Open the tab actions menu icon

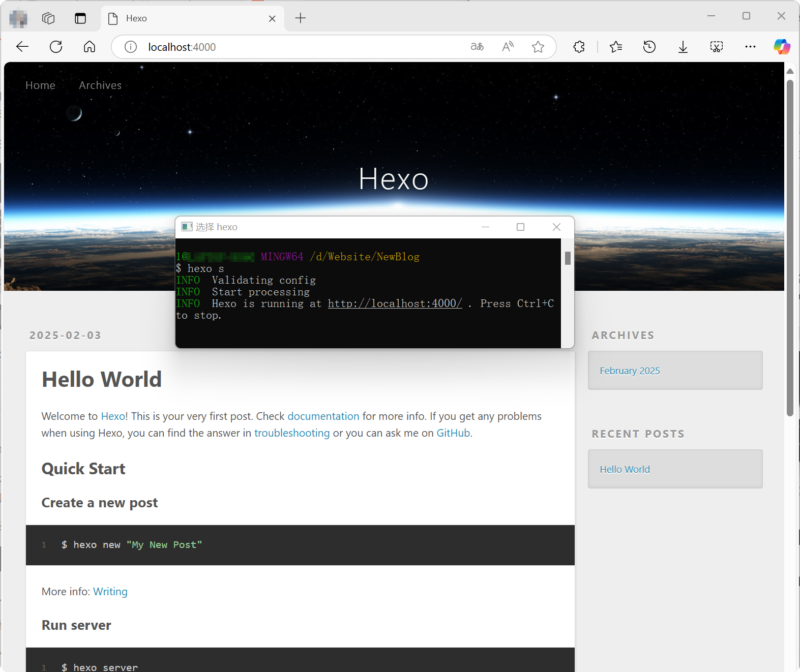tap(80, 18)
